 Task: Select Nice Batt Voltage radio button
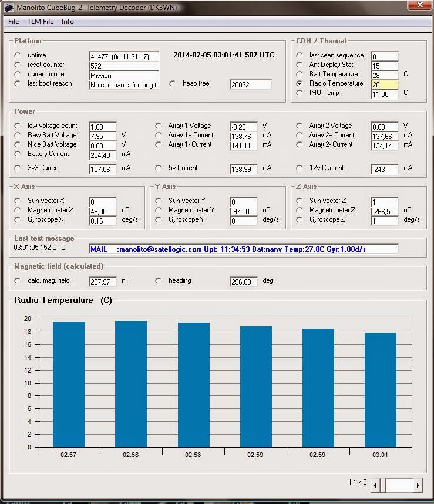point(18,145)
